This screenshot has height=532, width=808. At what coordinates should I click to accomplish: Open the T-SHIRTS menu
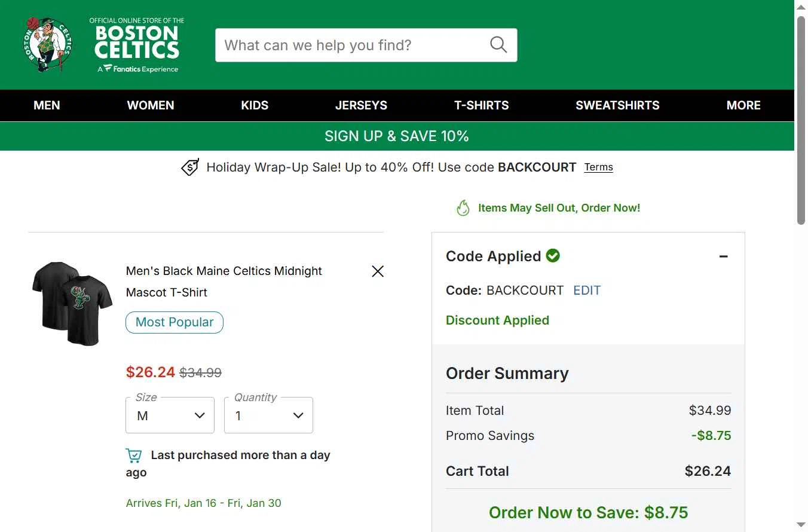[482, 105]
